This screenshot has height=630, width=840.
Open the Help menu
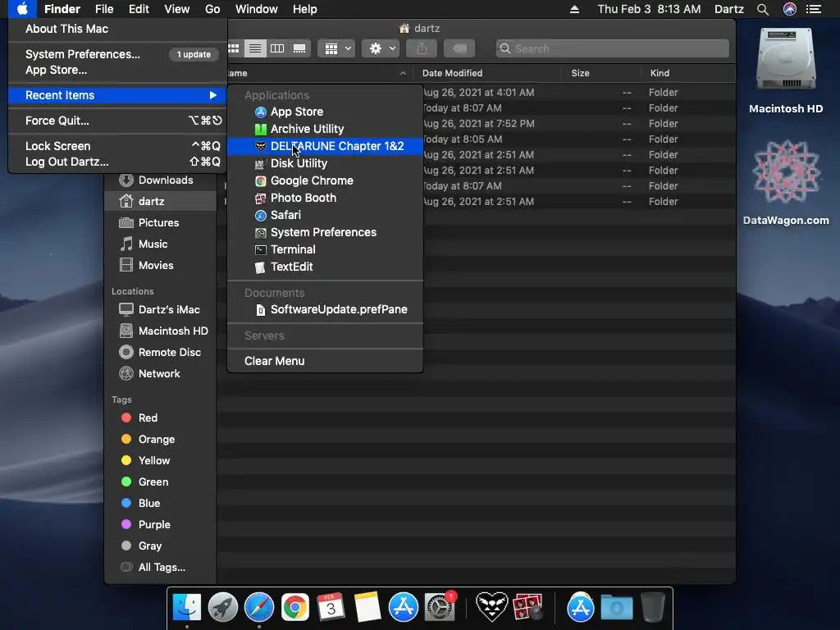[x=305, y=9]
